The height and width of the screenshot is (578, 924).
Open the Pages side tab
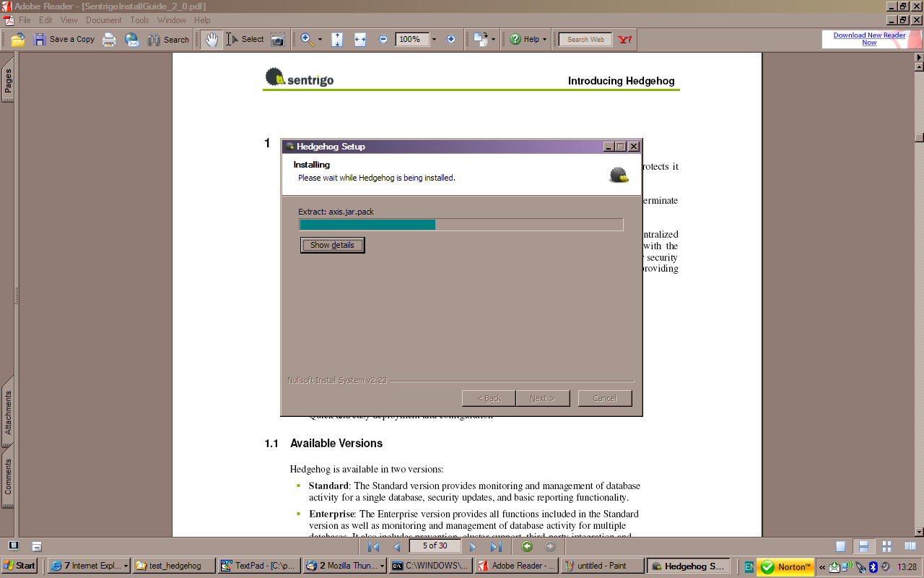[x=8, y=81]
